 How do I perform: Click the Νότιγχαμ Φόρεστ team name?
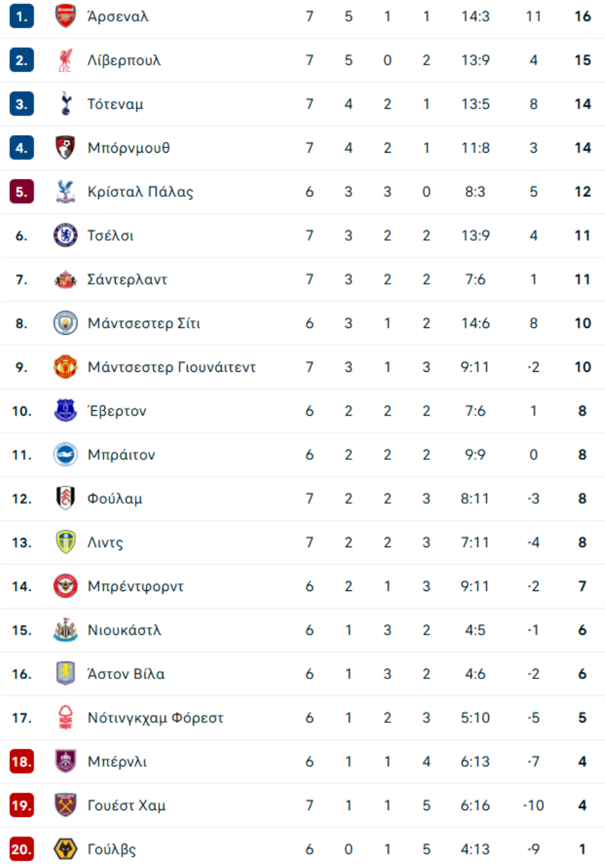tap(155, 718)
